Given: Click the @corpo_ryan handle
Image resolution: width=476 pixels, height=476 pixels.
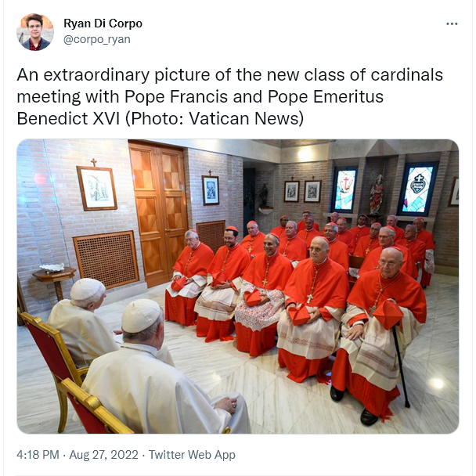Looking at the screenshot, I should tap(97, 39).
